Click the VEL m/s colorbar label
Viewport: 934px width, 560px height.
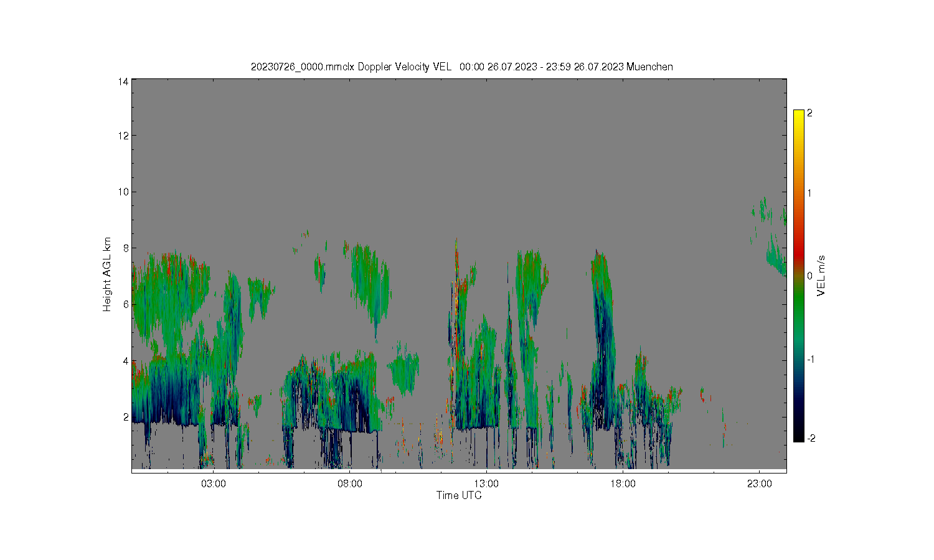(821, 276)
